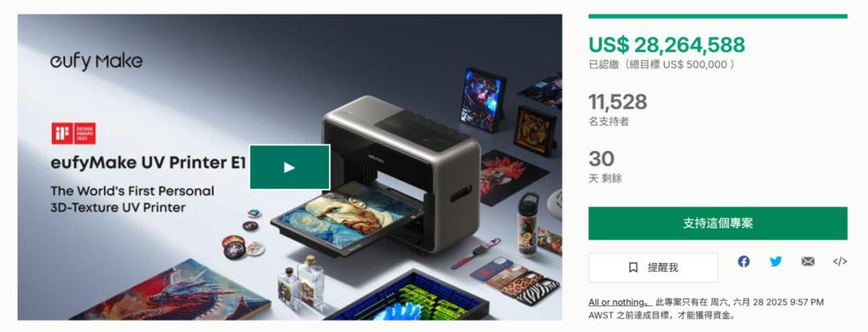Share this project on Facebook
The height and width of the screenshot is (332, 868).
tap(743, 262)
